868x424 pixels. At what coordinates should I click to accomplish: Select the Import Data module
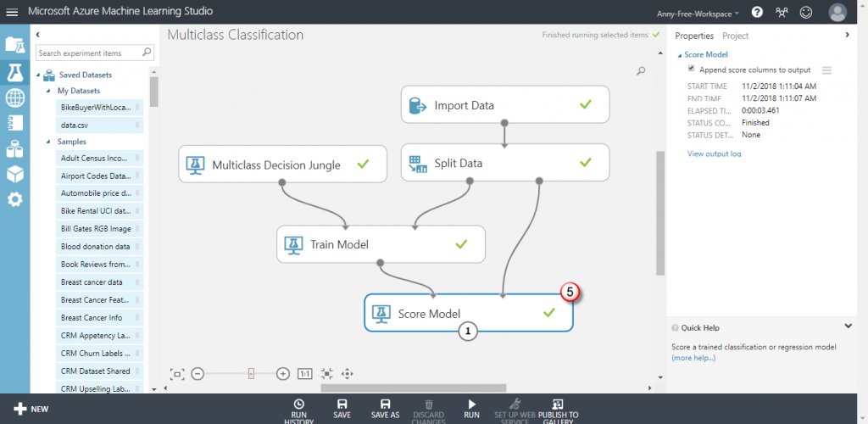point(505,104)
